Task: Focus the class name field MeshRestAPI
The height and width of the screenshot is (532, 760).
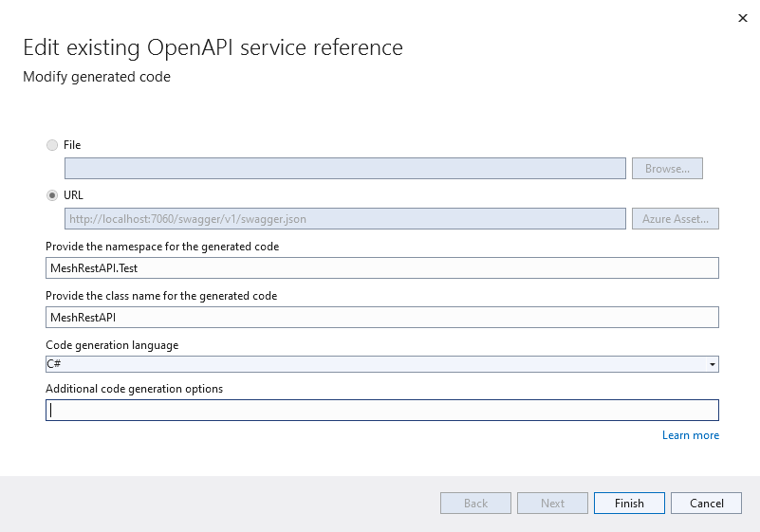Action: coord(382,318)
